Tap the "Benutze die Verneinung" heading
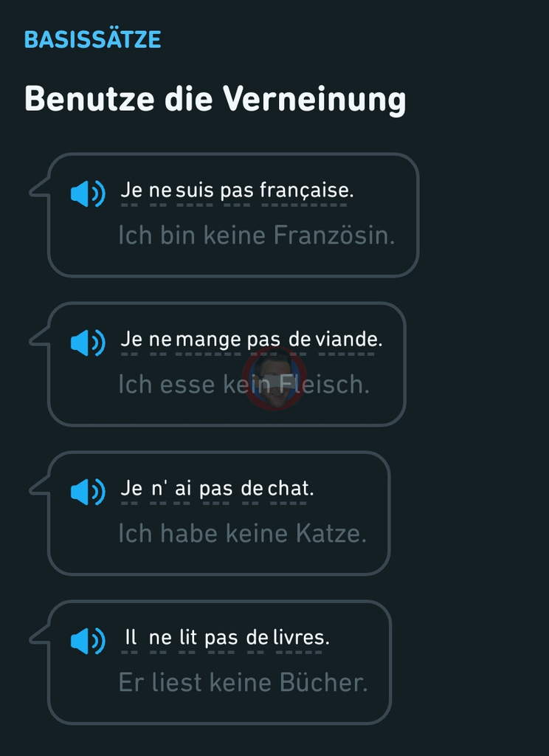549x756 pixels. (215, 99)
